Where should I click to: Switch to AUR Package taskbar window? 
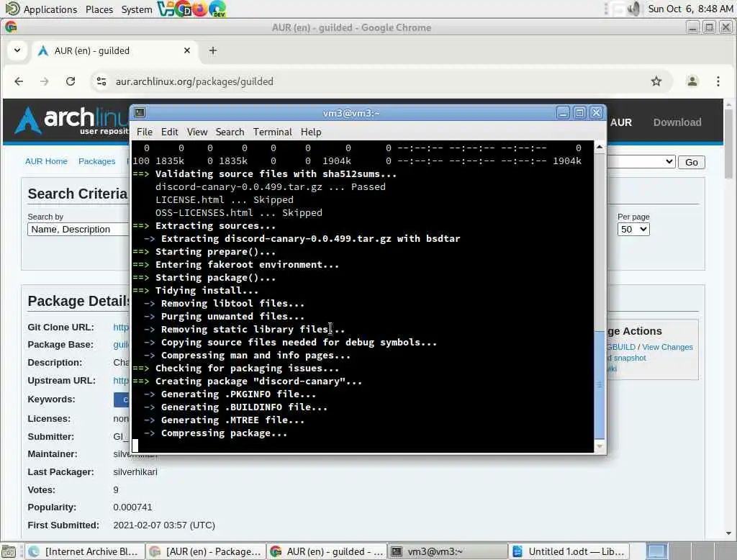[x=205, y=551]
